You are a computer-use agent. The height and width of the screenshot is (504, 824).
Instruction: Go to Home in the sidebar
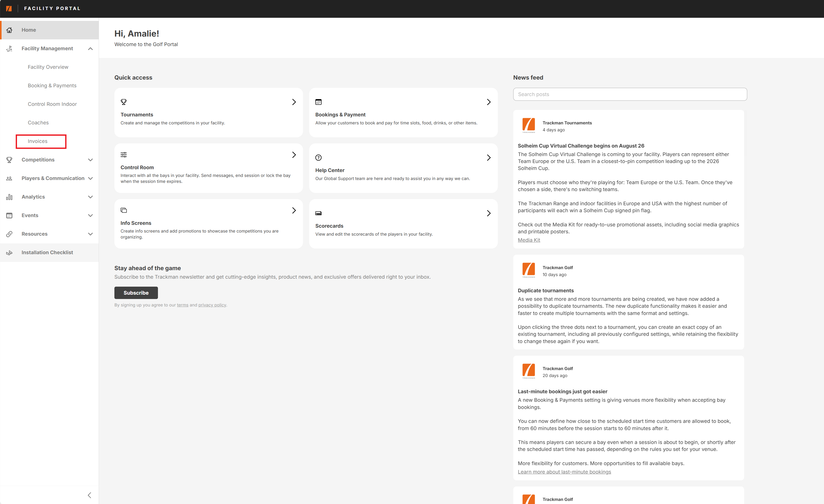coord(49,30)
